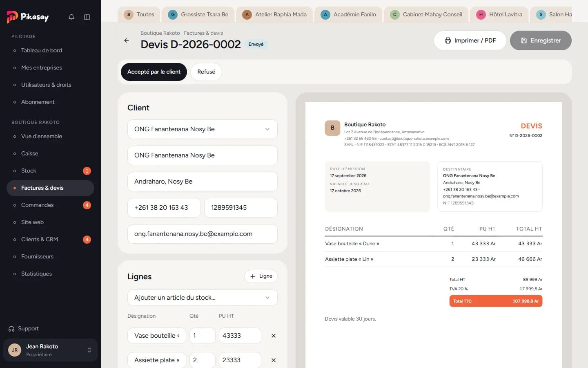Switch to Cabinet Mahay Conseil tab

click(x=426, y=15)
